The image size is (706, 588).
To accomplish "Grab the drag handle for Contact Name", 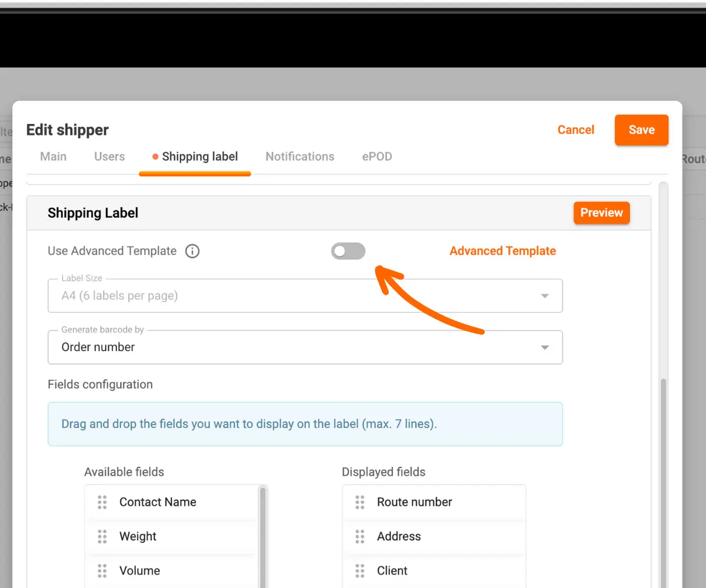I will pyautogui.click(x=102, y=502).
